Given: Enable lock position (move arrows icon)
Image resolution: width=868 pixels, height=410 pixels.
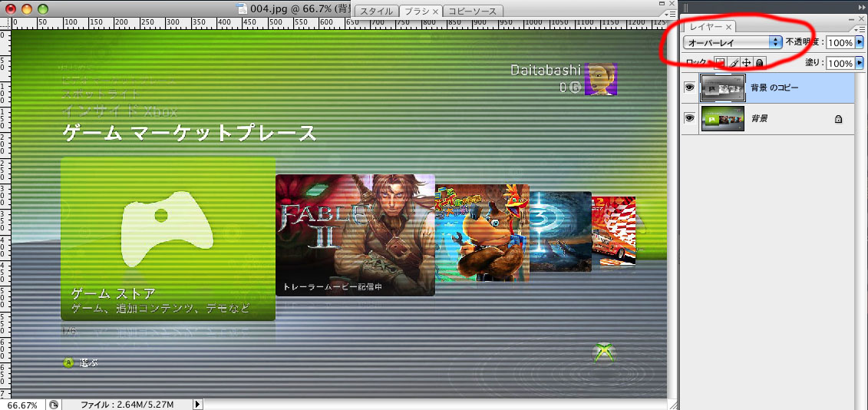Looking at the screenshot, I should [x=746, y=63].
